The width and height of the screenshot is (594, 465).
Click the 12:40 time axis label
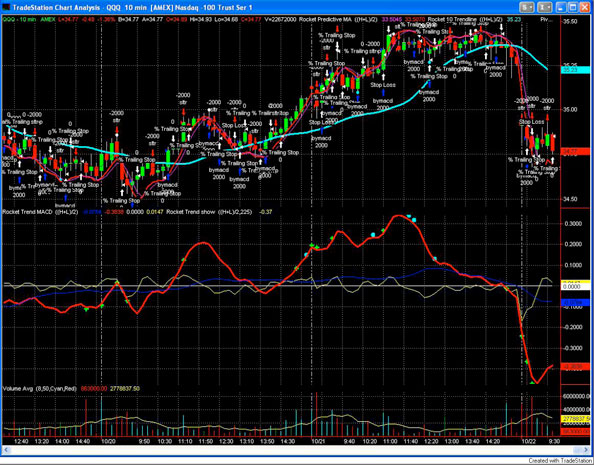click(x=21, y=441)
